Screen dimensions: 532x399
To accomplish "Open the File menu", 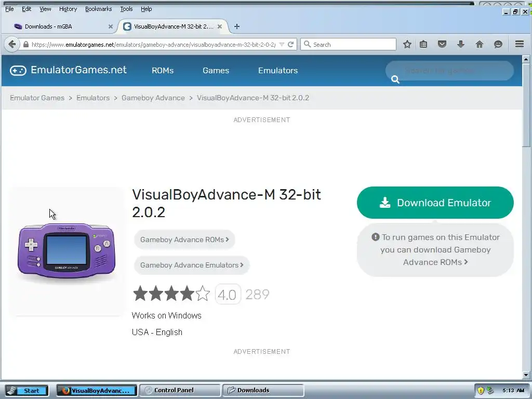I will [9, 9].
